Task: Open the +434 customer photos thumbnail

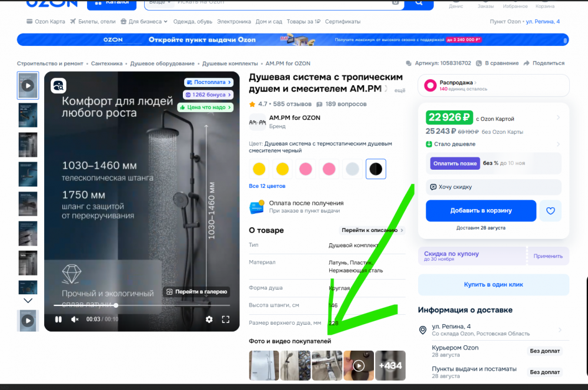Action: click(390, 365)
